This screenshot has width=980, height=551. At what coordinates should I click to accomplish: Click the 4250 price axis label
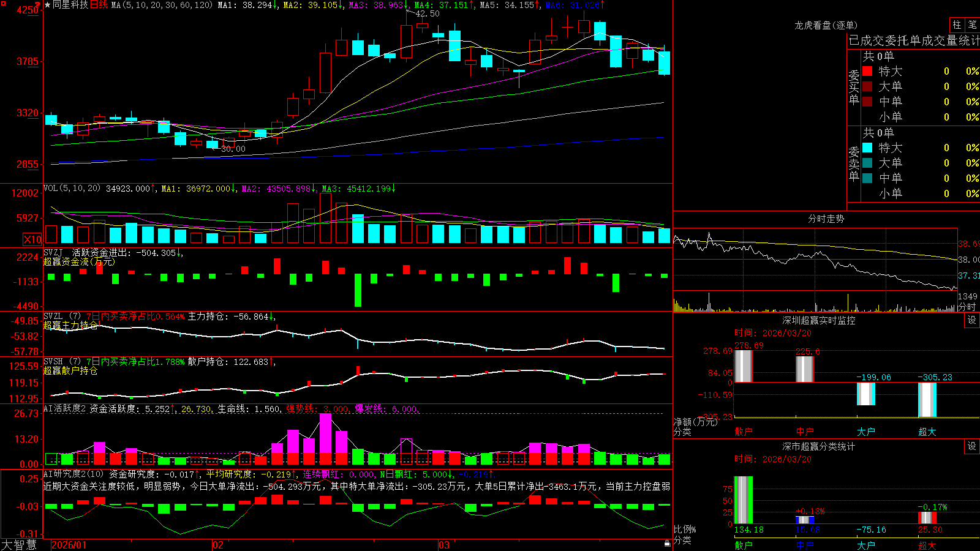(x=28, y=10)
